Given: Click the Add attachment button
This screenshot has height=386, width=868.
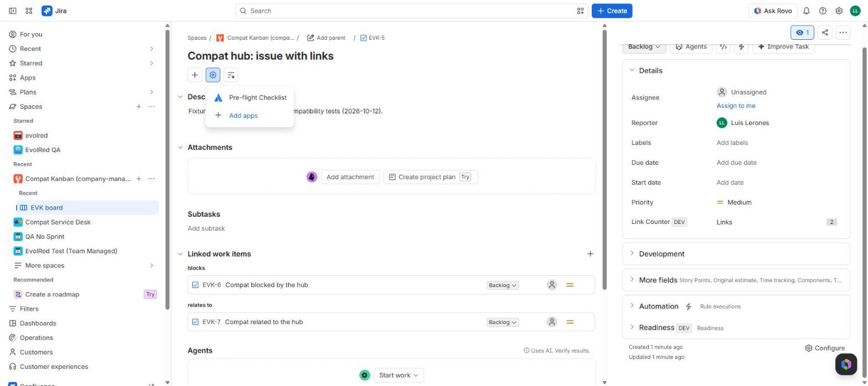Looking at the screenshot, I should click(x=350, y=177).
